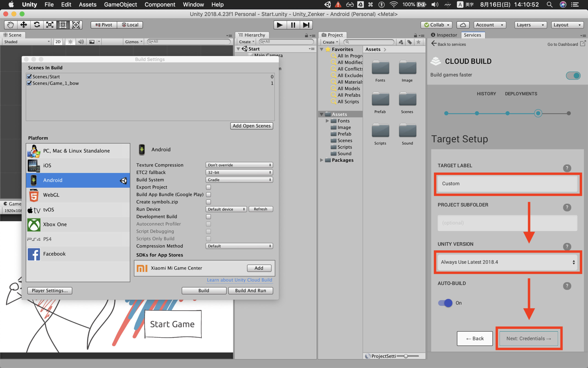Open Layers dropdown

point(530,25)
